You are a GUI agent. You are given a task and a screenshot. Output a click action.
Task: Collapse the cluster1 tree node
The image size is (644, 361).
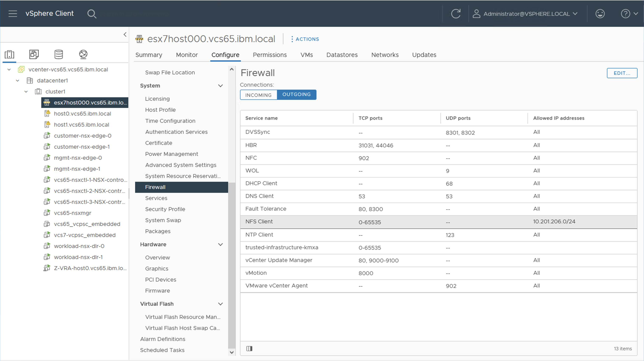[x=26, y=92]
